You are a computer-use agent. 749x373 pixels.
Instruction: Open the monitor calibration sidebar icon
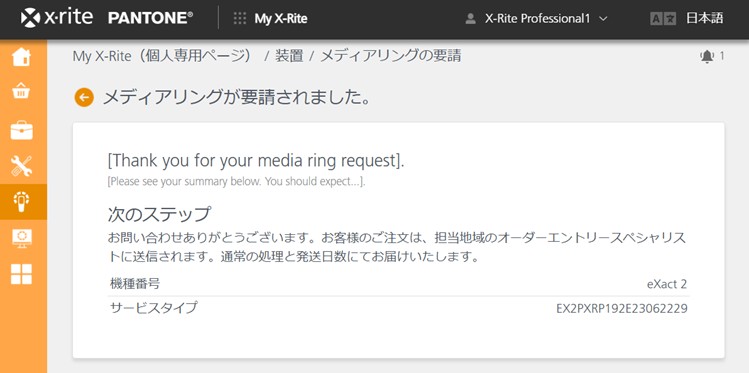pos(21,238)
